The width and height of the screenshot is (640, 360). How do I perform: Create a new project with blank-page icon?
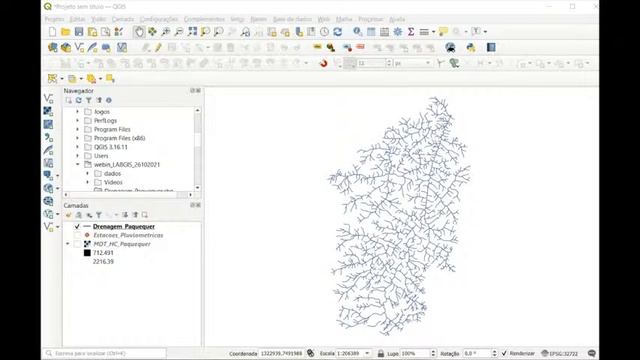[52, 32]
